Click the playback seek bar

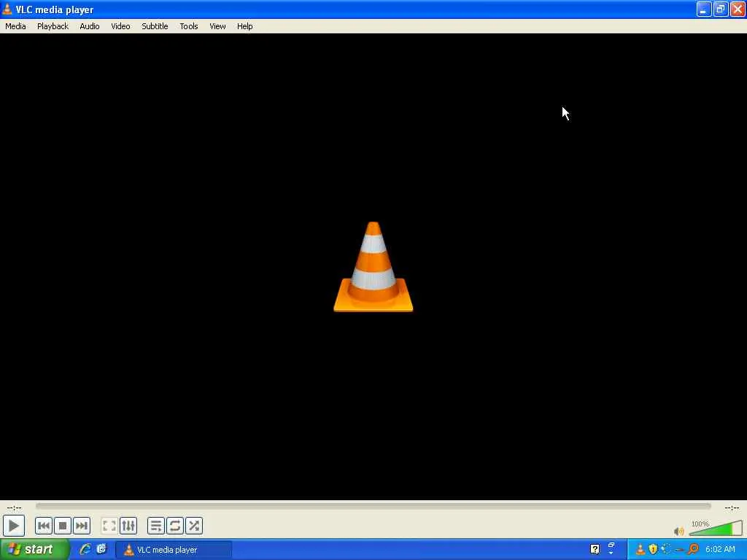click(373, 506)
